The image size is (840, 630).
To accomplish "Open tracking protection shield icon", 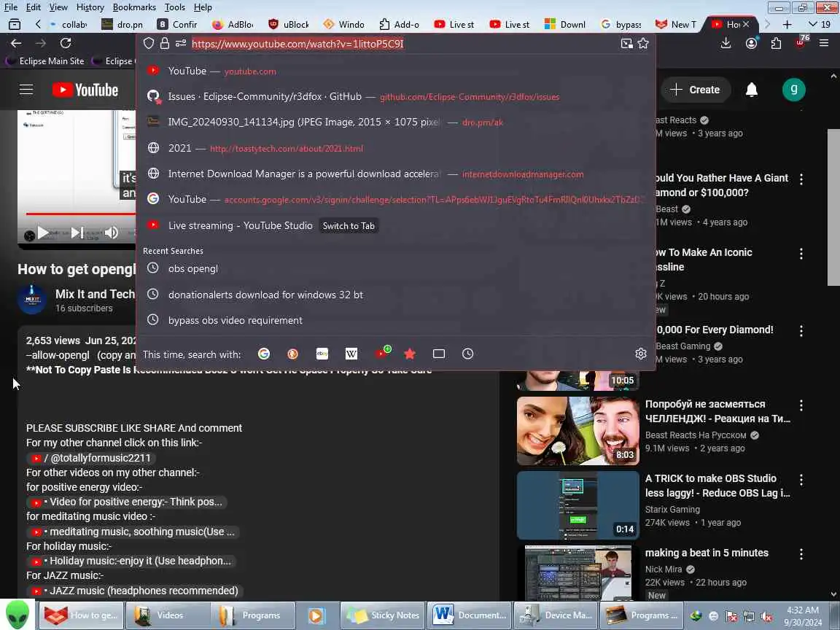I will 149,44.
